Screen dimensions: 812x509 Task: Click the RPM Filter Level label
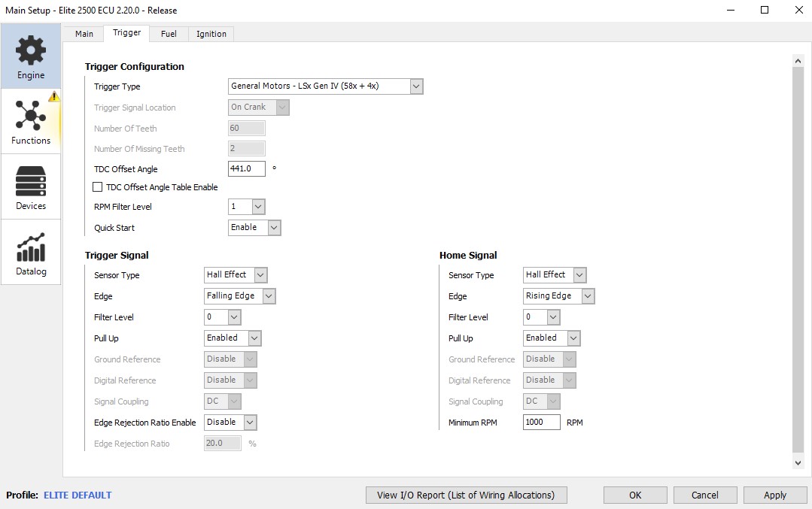123,207
